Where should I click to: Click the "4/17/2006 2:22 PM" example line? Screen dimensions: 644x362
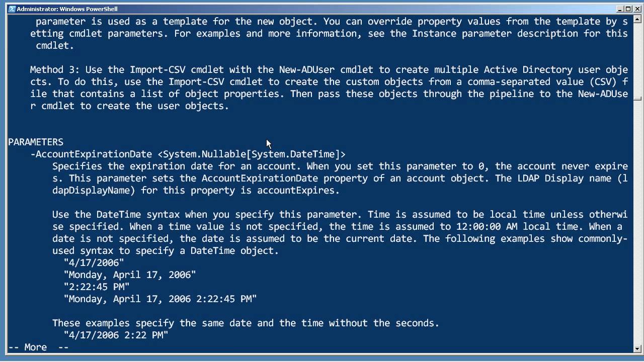click(116, 335)
